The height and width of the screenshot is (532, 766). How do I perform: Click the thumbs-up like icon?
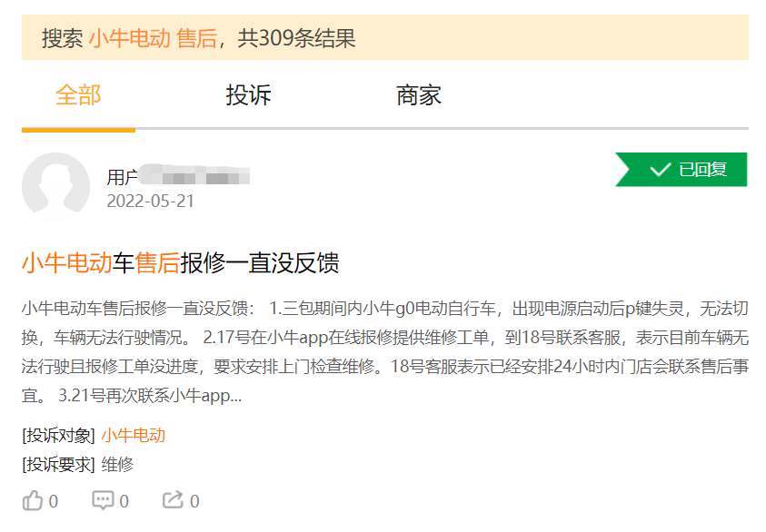[32, 501]
